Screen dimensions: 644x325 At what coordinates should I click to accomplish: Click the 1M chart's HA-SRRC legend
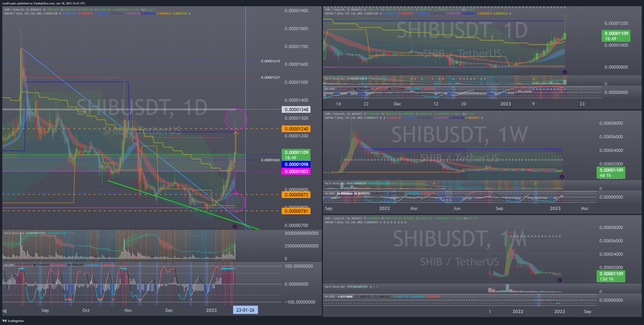(x=330, y=297)
